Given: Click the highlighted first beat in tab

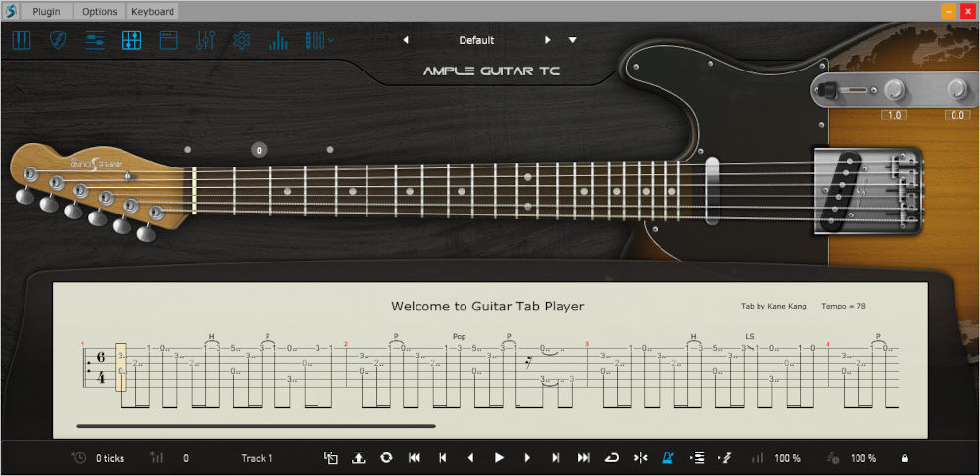Looking at the screenshot, I should click(122, 367).
